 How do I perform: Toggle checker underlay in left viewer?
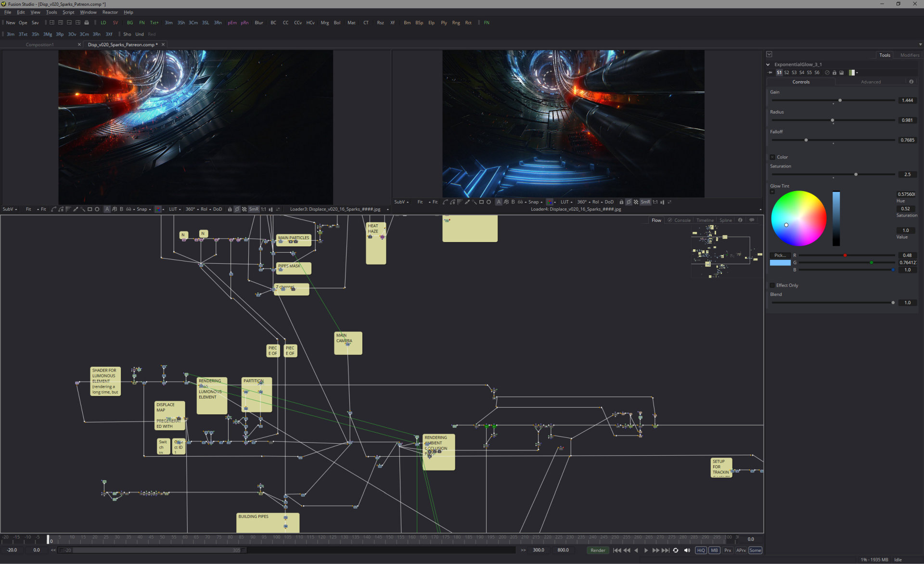click(x=244, y=209)
